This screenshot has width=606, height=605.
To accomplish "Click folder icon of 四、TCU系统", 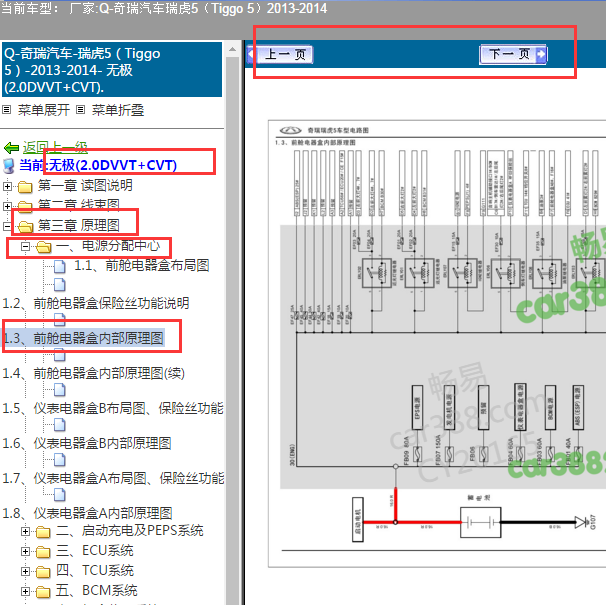I will pyautogui.click(x=43, y=572).
